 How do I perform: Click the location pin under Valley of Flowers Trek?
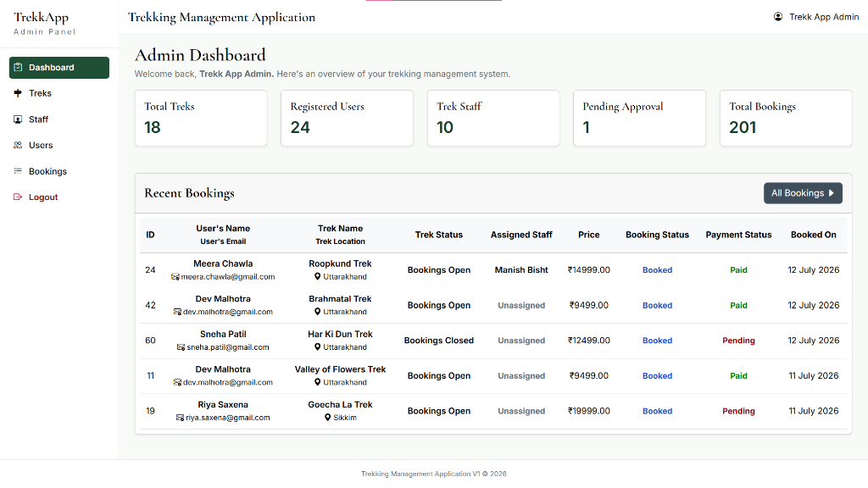(x=318, y=382)
